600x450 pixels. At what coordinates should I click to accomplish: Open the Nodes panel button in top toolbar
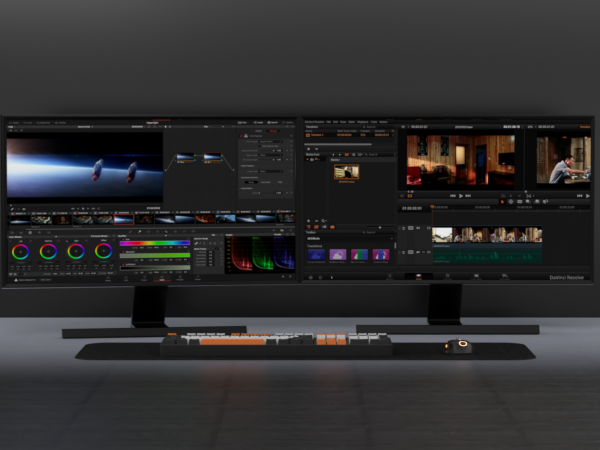click(x=258, y=122)
